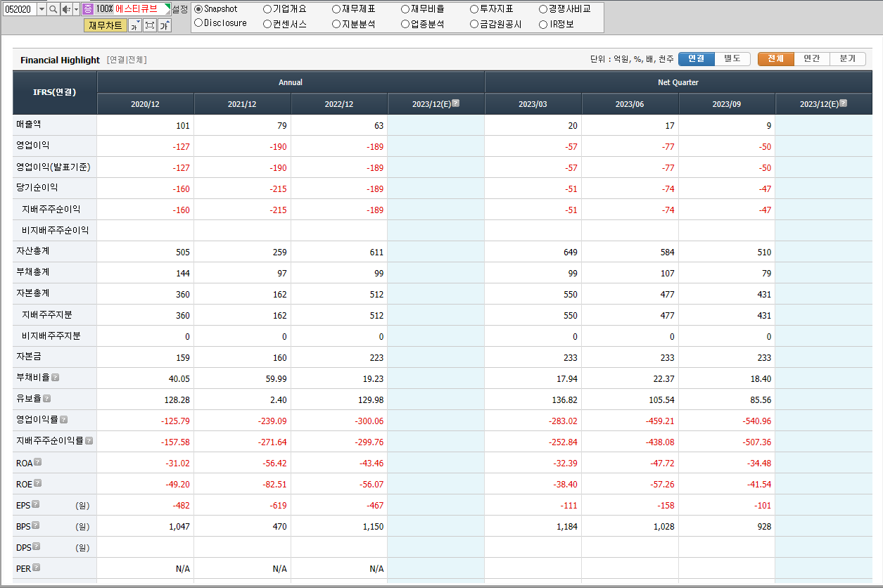This screenshot has width=883, height=588.
Task: Select the Disclosure radio button
Action: [198, 23]
